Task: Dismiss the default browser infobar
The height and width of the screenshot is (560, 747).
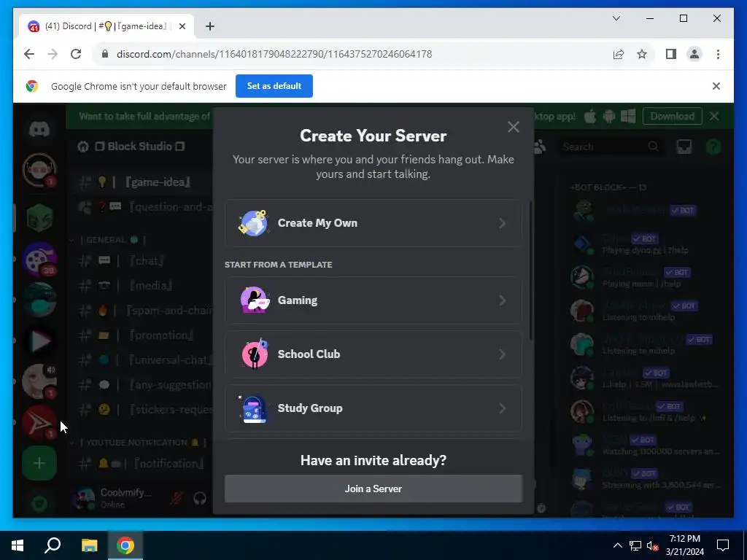Action: pos(716,86)
